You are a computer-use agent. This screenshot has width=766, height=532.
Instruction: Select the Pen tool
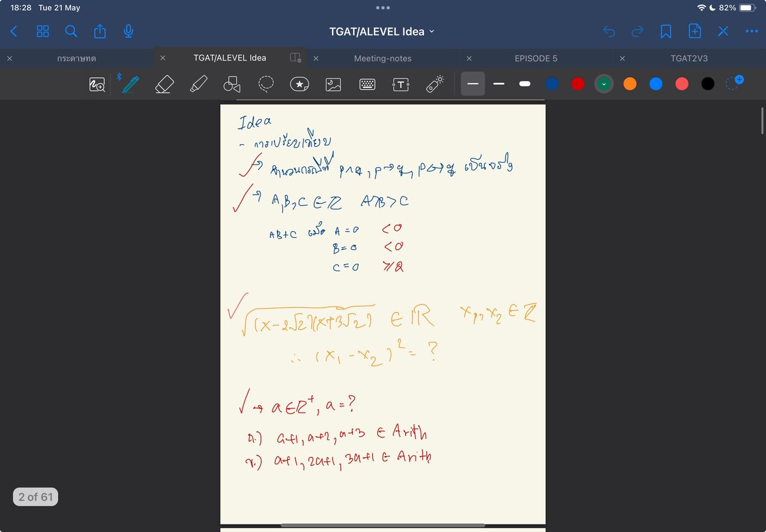[x=130, y=84]
